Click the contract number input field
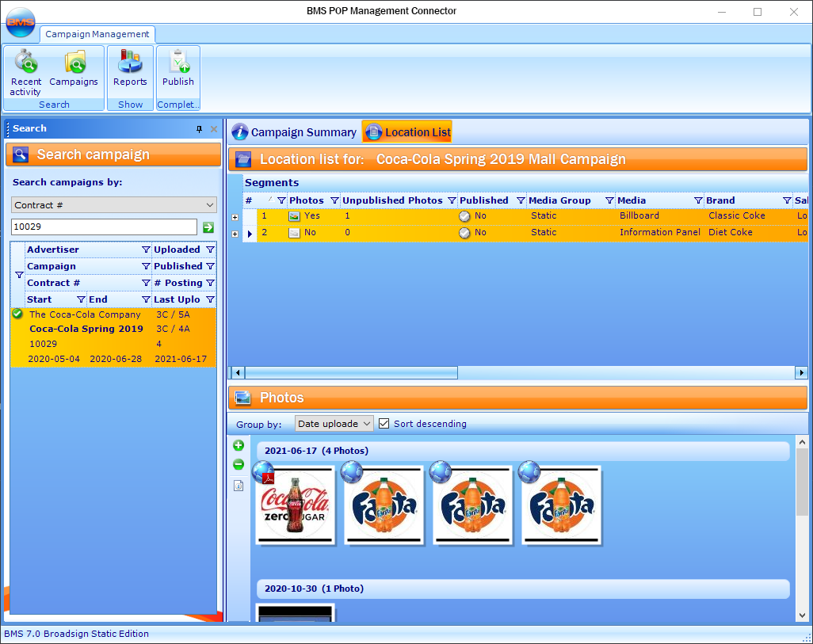This screenshot has width=813, height=644. [105, 227]
